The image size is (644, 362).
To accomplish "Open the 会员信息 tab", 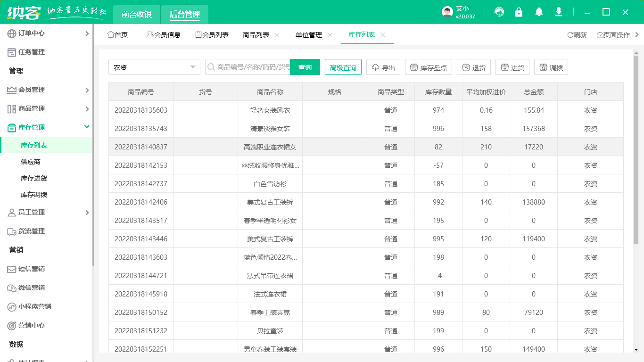I will (x=164, y=35).
